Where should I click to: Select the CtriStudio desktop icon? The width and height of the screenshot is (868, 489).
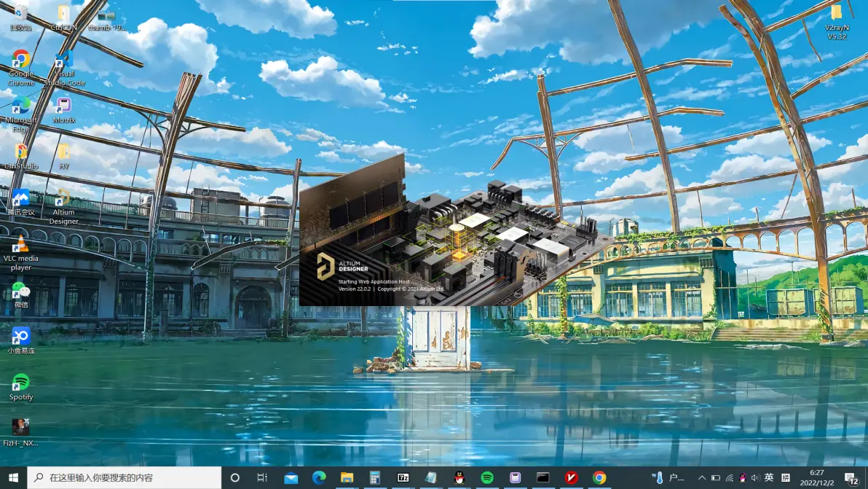point(21,156)
